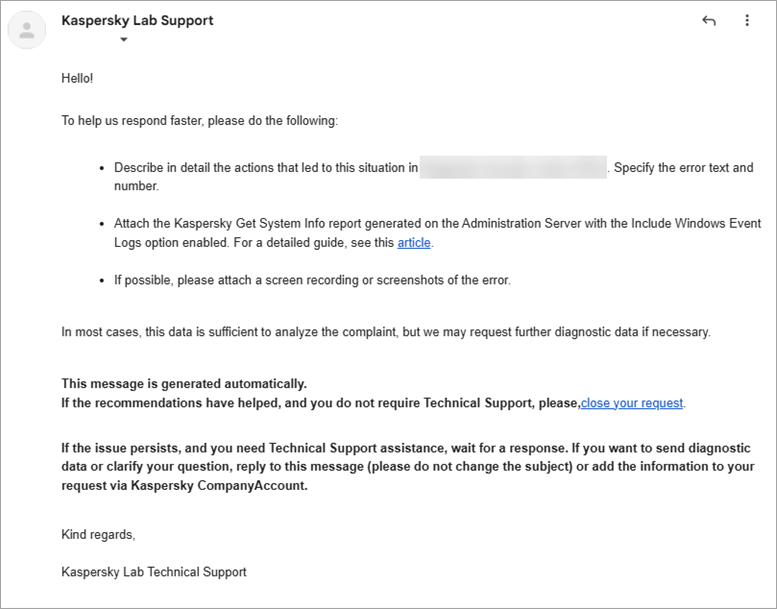This screenshot has height=609, width=777.
Task: Open the "article" guide link
Action: [x=414, y=242]
